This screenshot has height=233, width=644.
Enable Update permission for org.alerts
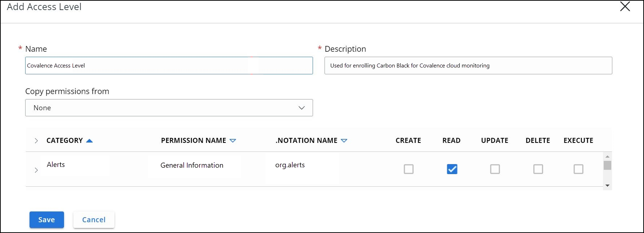495,169
